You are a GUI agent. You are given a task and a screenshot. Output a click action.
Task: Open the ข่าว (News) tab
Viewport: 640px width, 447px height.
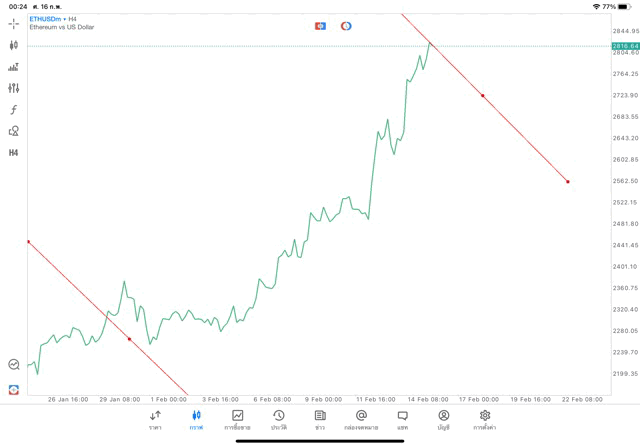point(320,419)
